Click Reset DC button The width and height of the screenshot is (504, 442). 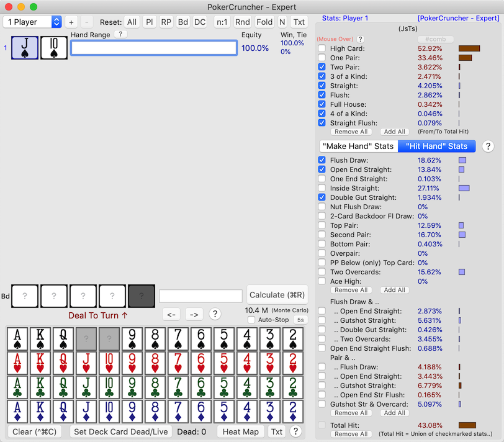pos(200,22)
